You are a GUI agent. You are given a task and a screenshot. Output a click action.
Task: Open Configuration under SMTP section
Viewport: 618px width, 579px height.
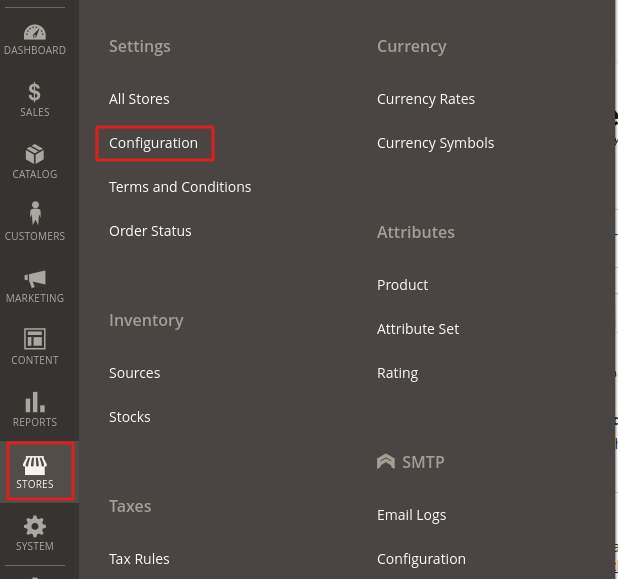tap(421, 559)
